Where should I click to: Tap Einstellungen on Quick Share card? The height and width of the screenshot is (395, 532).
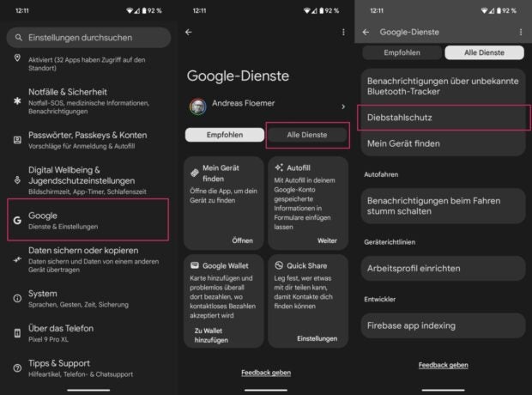(x=317, y=338)
